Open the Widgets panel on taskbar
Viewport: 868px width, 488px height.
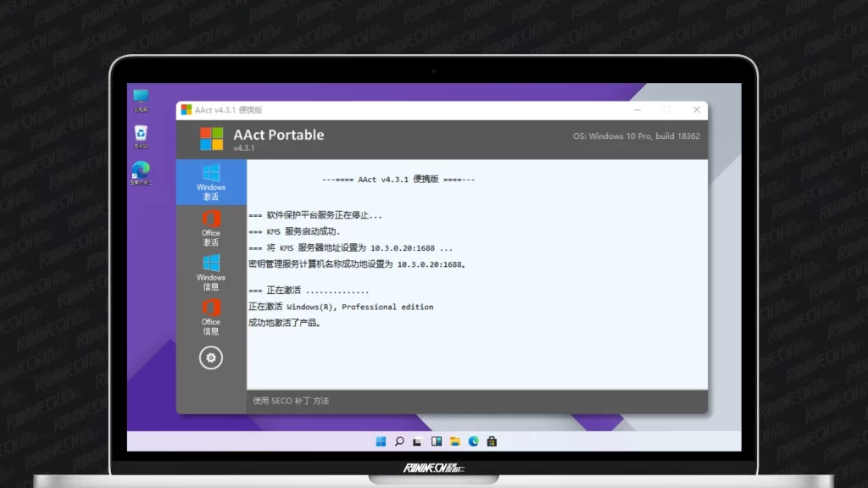[x=437, y=441]
